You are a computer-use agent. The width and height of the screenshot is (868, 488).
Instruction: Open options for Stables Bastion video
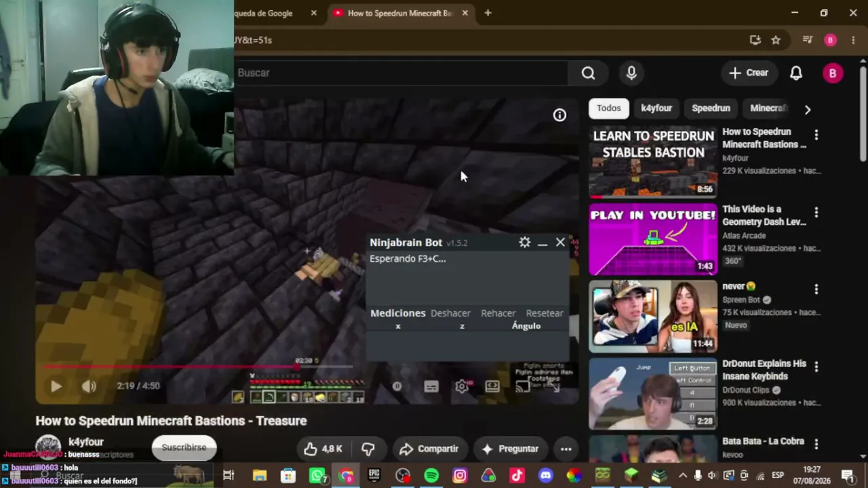(816, 136)
